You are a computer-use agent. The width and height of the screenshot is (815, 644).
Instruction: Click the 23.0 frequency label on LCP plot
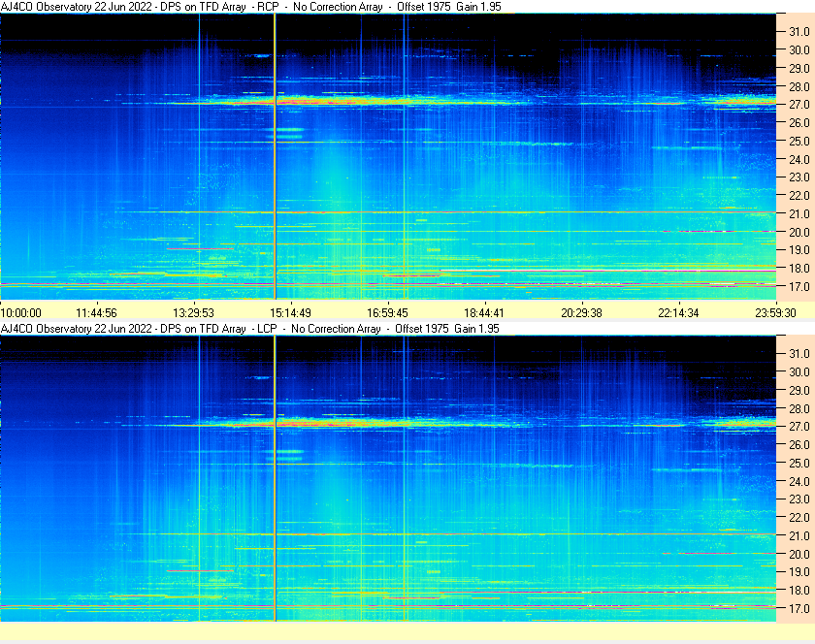[x=799, y=499]
